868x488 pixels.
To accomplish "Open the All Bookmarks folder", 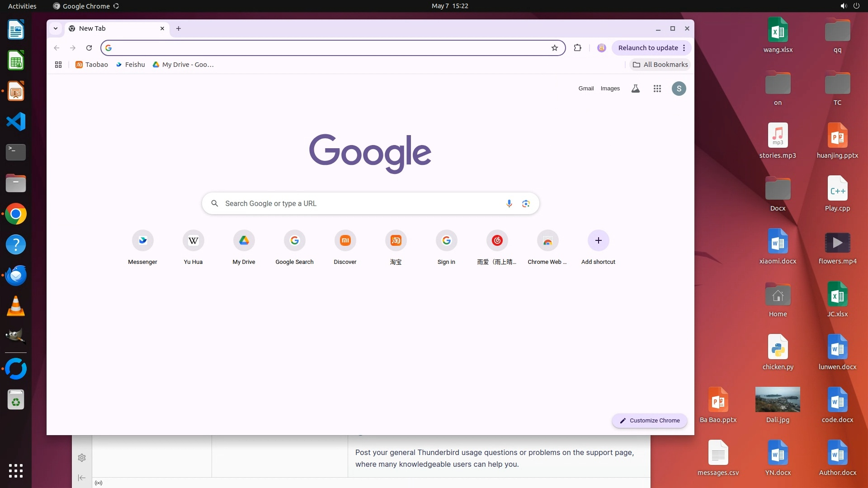I will point(660,65).
